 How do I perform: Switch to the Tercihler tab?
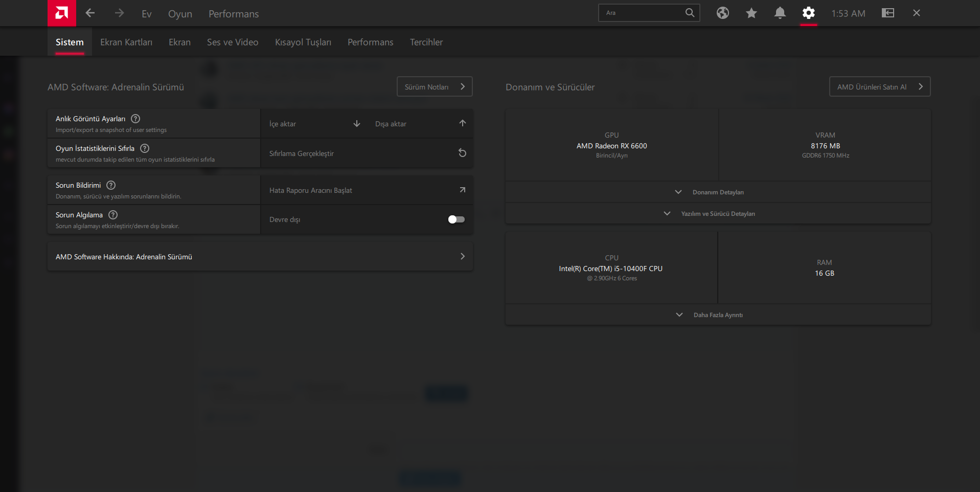[426, 42]
